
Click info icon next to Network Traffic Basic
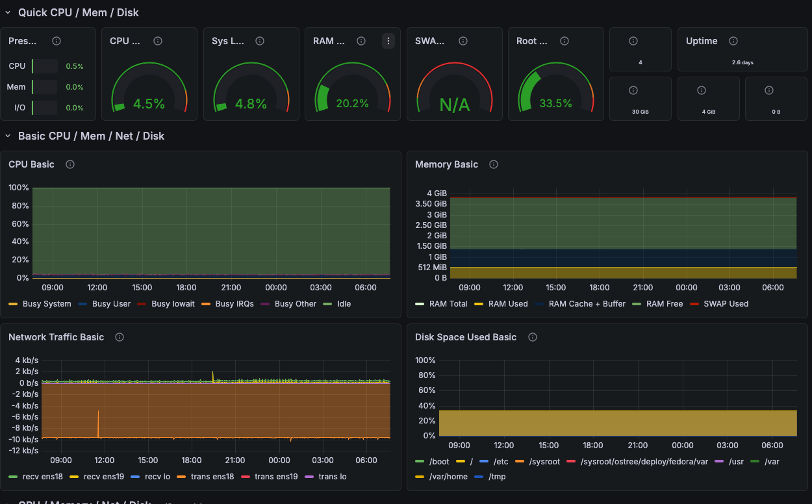click(120, 337)
